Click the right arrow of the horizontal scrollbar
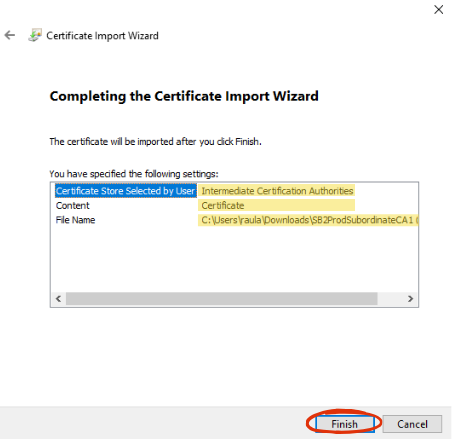452x439 pixels. (x=411, y=299)
